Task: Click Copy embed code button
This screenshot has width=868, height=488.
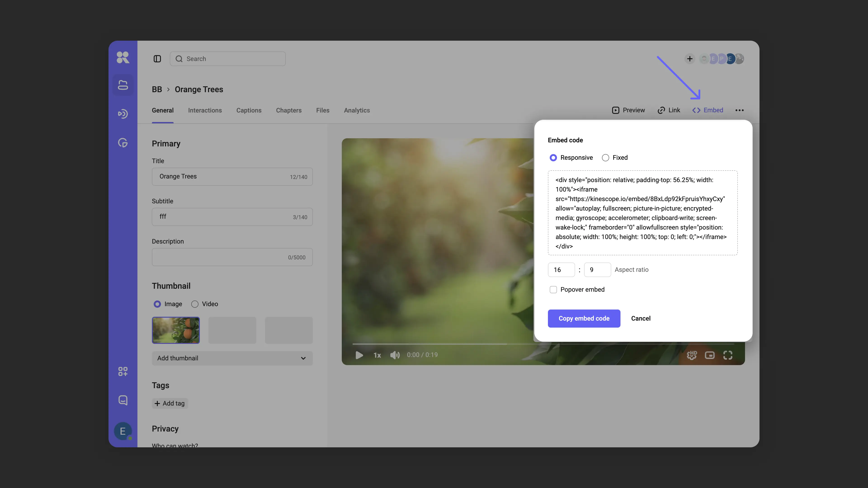Action: (584, 319)
